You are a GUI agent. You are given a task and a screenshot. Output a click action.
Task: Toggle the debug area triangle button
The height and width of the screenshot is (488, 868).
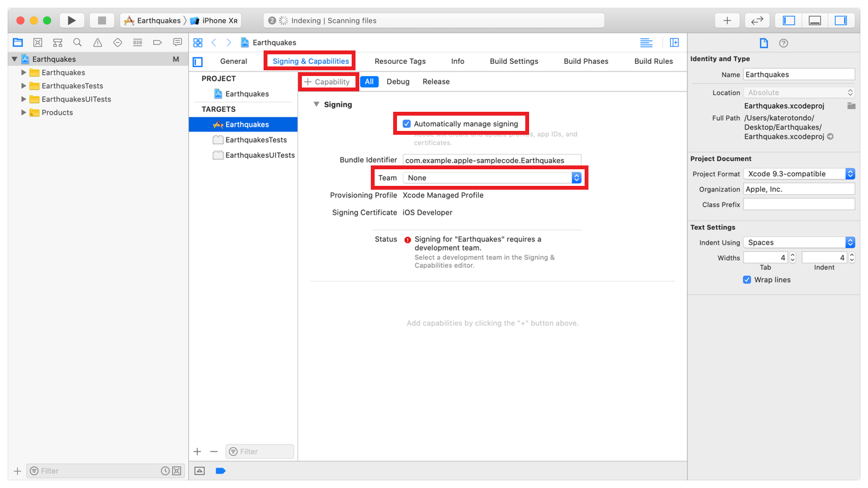click(x=200, y=471)
